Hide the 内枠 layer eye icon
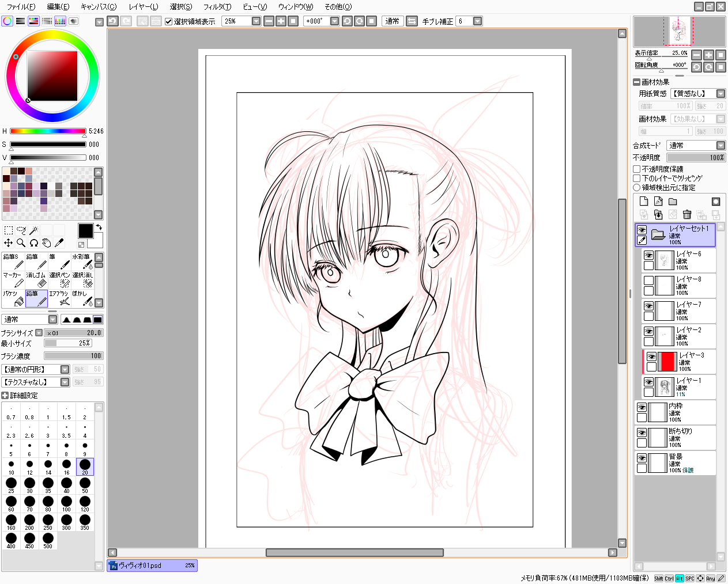Screen dimensions: 728x584 pos(642,407)
